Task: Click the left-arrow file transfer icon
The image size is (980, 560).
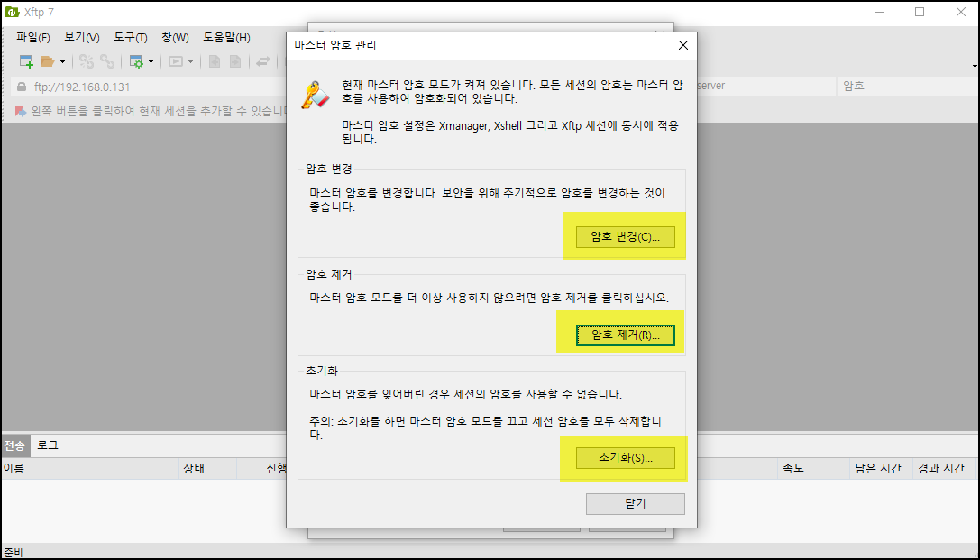Action: point(215,62)
